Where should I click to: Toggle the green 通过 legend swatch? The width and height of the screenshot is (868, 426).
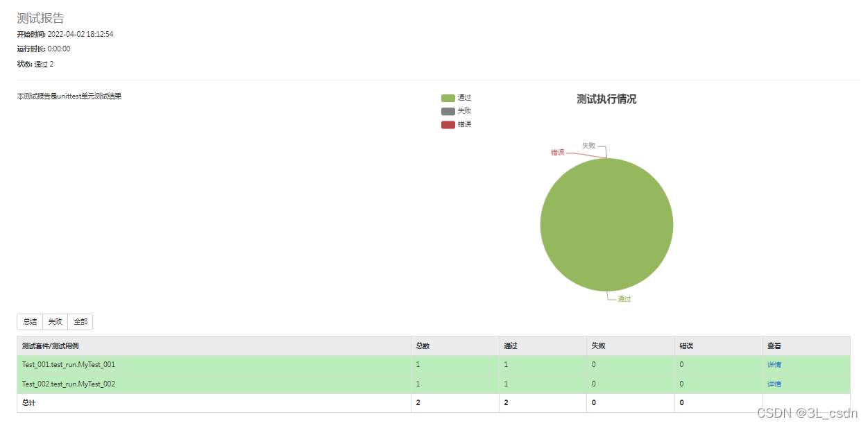click(448, 98)
